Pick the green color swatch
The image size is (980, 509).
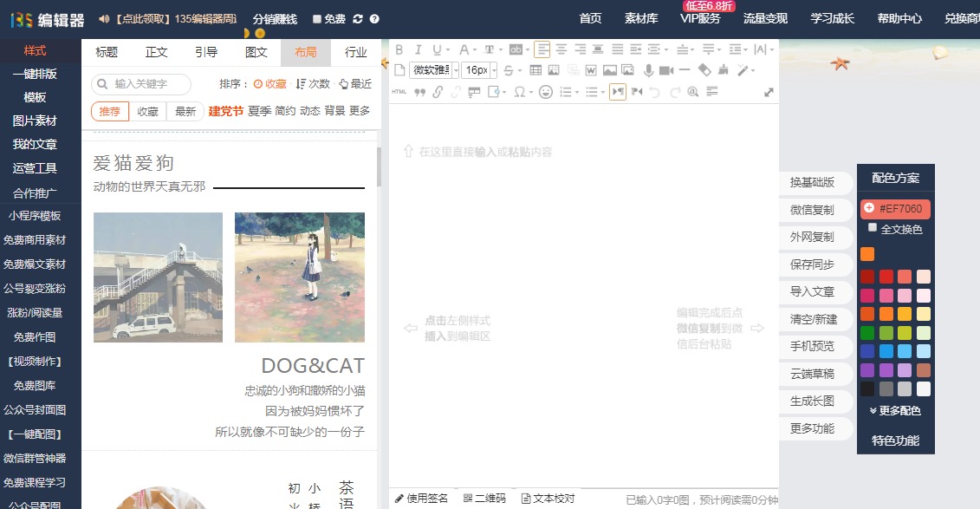[867, 333]
